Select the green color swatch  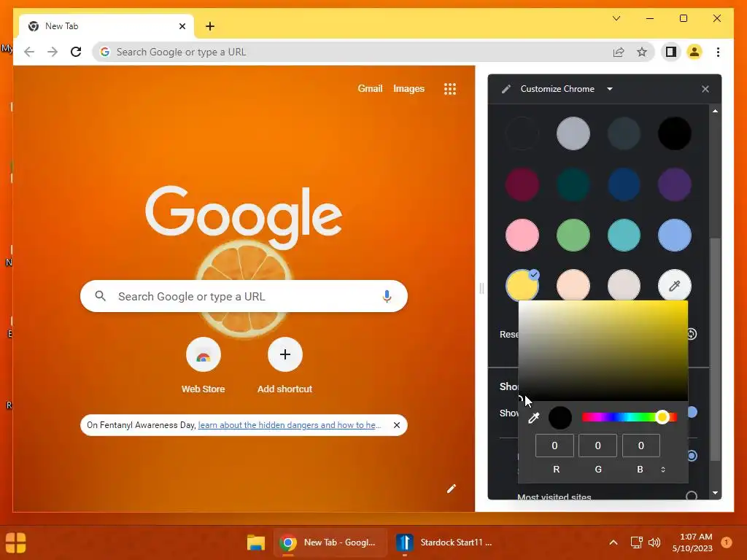click(573, 235)
